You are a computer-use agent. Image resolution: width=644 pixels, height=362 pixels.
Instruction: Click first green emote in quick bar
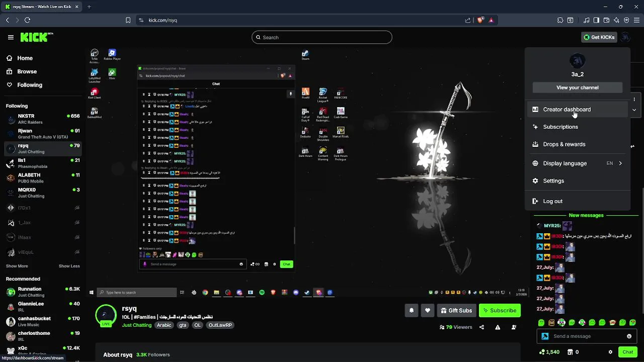(x=541, y=323)
